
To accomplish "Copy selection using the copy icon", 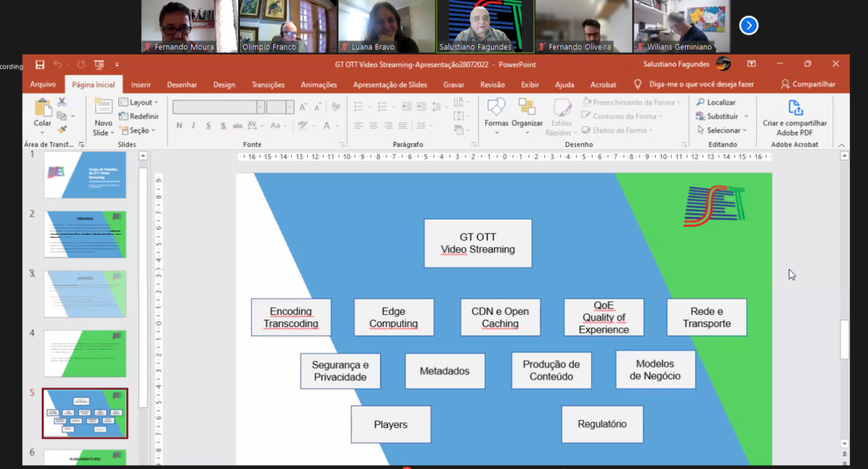I will click(x=62, y=116).
